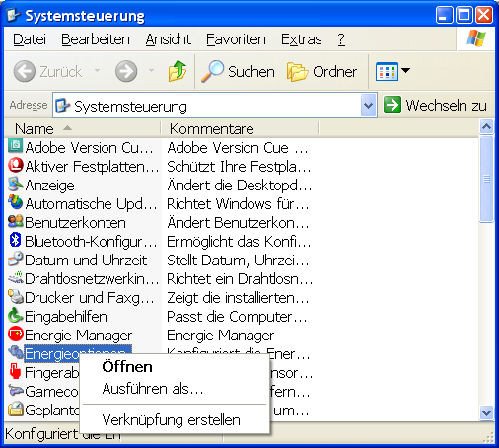499x448 pixels.
Task: Click the forward arrow button
Action: 126,71
